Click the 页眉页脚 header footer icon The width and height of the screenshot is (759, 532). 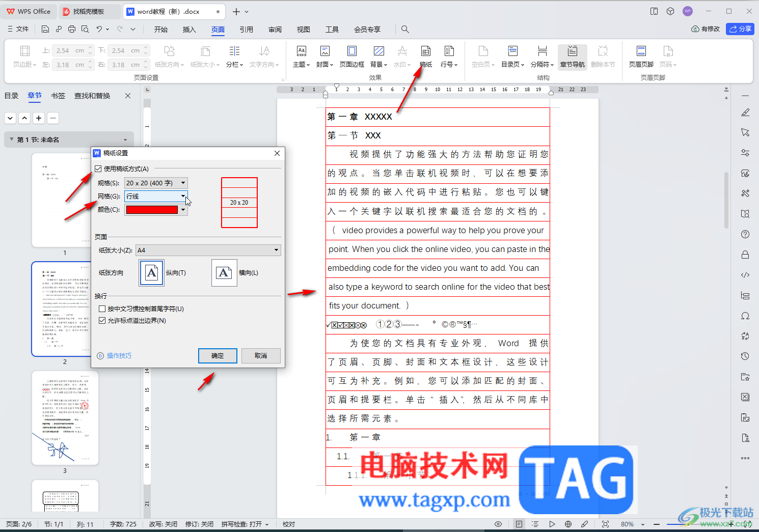pyautogui.click(x=641, y=57)
